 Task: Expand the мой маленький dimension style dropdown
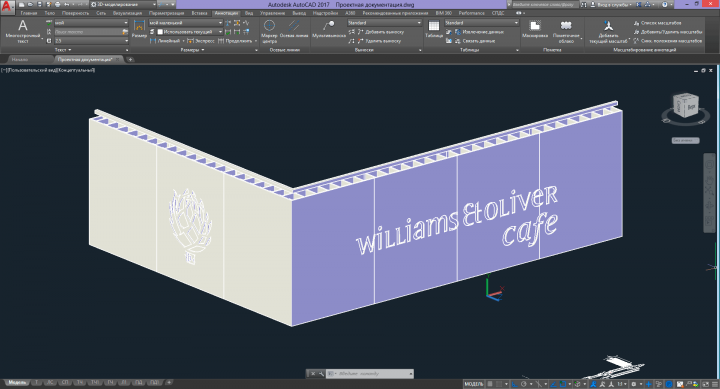tap(186, 23)
